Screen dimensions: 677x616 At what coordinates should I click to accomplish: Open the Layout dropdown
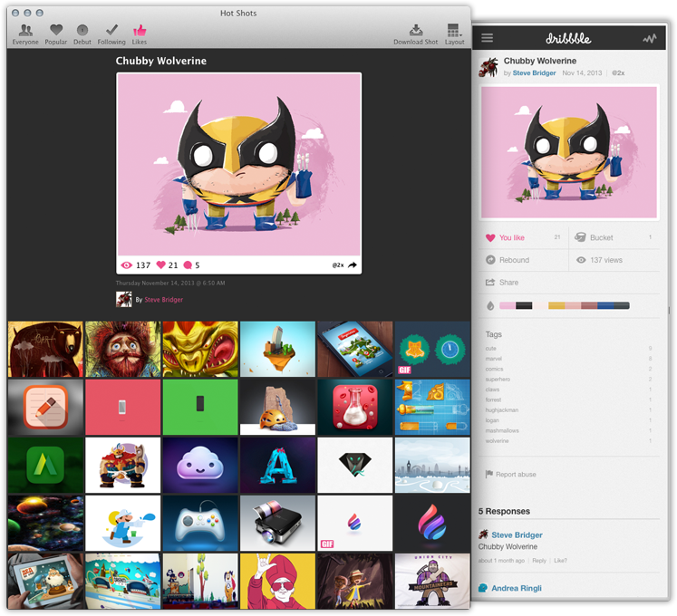click(454, 31)
